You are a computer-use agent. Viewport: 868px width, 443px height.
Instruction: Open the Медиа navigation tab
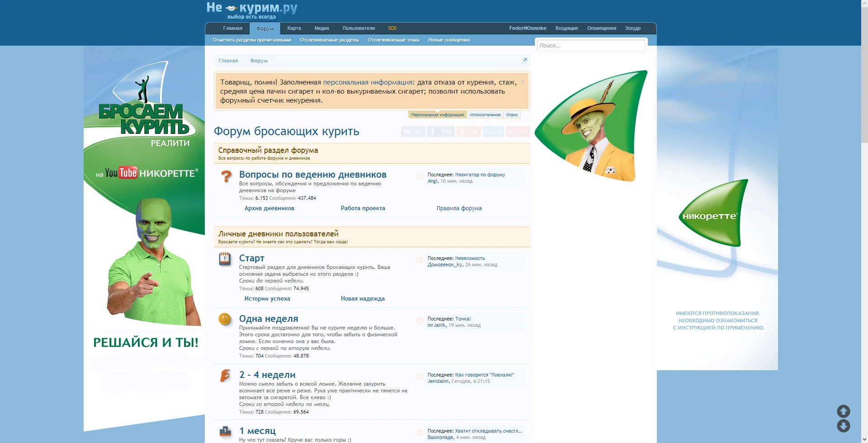point(322,28)
